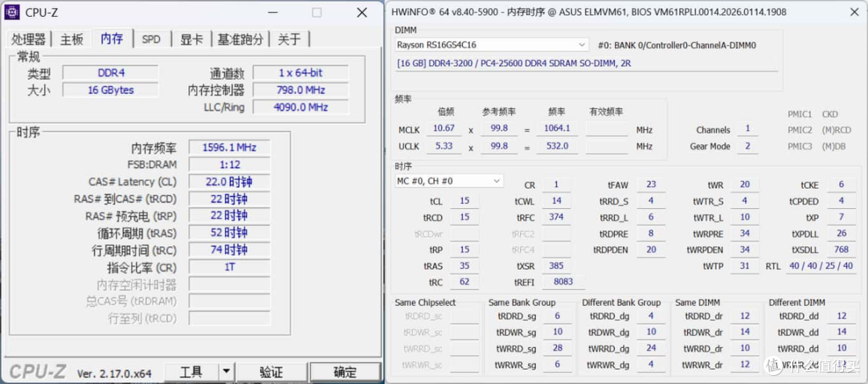The height and width of the screenshot is (384, 868).
Task: Click the 工具 button in CPU-Z
Action: coord(191,372)
